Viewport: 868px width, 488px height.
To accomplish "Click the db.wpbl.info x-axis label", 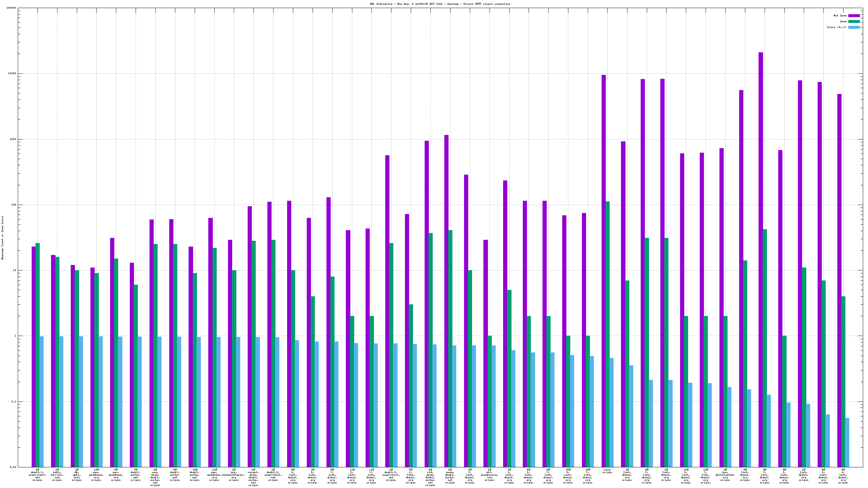I will tap(77, 474).
